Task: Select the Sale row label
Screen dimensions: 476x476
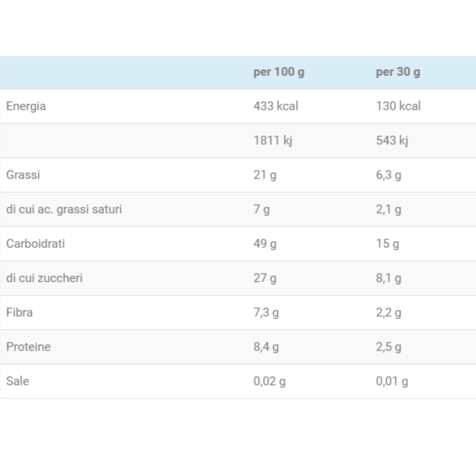Action: [18, 381]
